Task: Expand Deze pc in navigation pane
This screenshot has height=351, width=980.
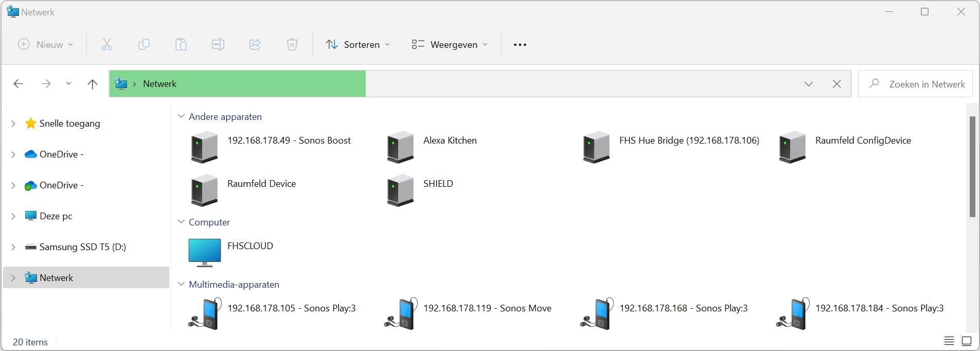Action: pos(13,216)
